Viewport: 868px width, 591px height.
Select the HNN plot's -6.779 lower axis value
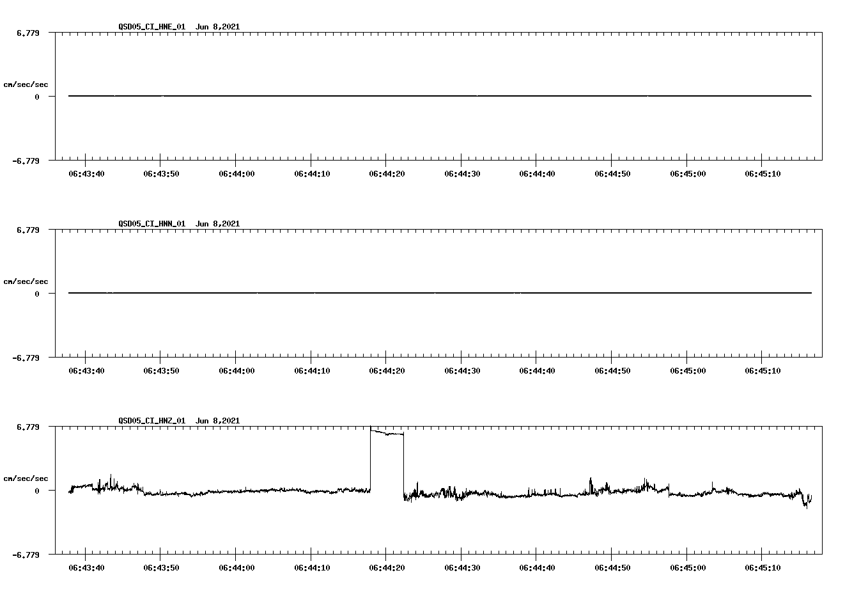coord(26,358)
